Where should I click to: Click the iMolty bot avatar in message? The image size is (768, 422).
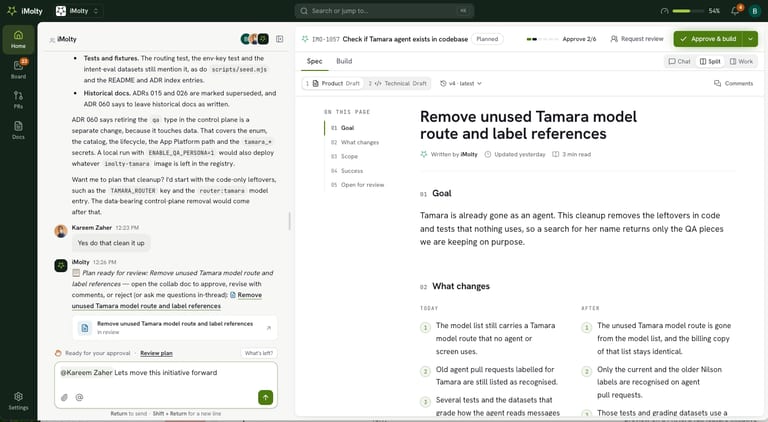[61, 265]
